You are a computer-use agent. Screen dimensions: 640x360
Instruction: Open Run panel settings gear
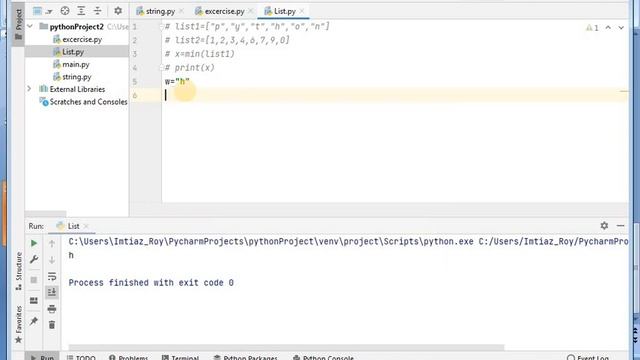(x=604, y=226)
